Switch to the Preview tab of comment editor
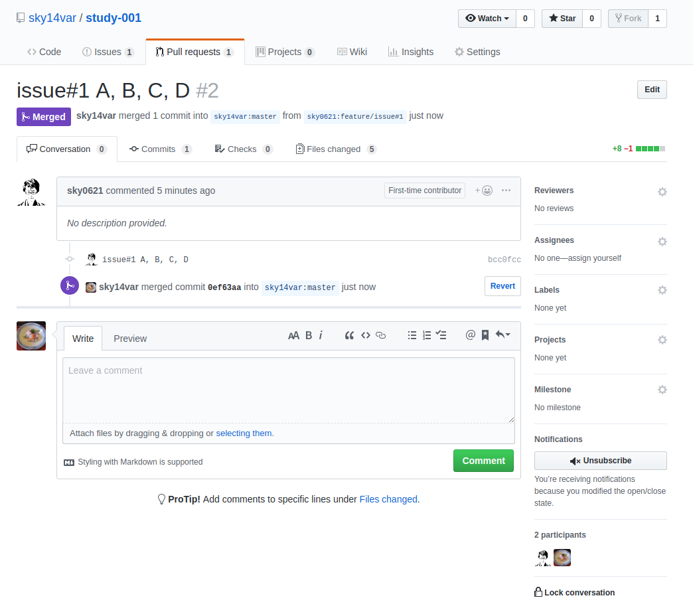Viewport: 693px width, 616px height. click(x=130, y=339)
